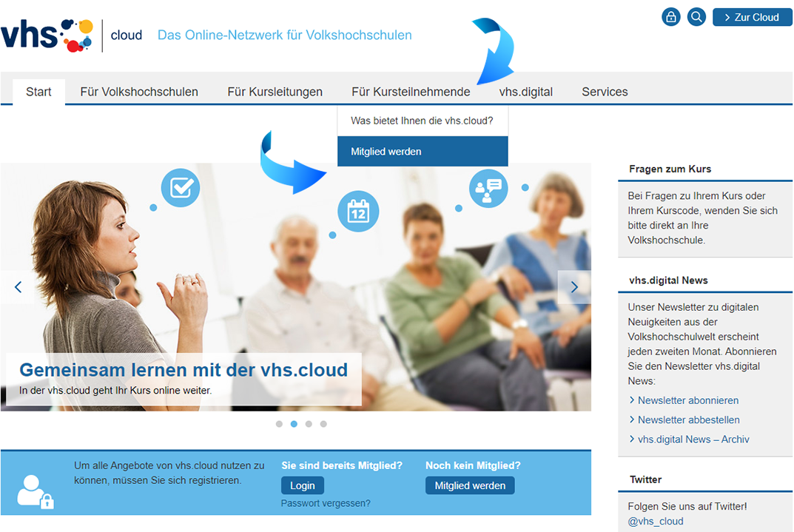
Task: Open Newsletter abonnieren link
Action: point(687,400)
